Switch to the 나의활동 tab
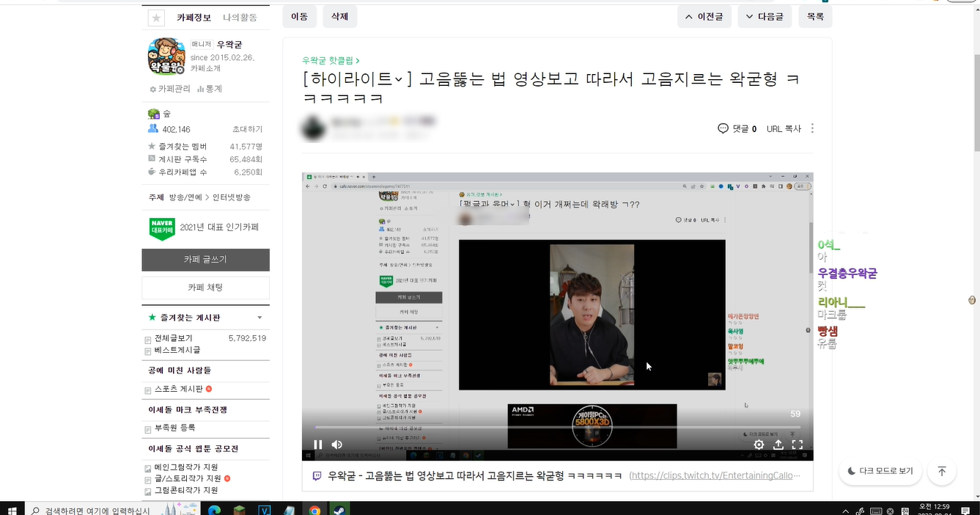 click(x=240, y=18)
